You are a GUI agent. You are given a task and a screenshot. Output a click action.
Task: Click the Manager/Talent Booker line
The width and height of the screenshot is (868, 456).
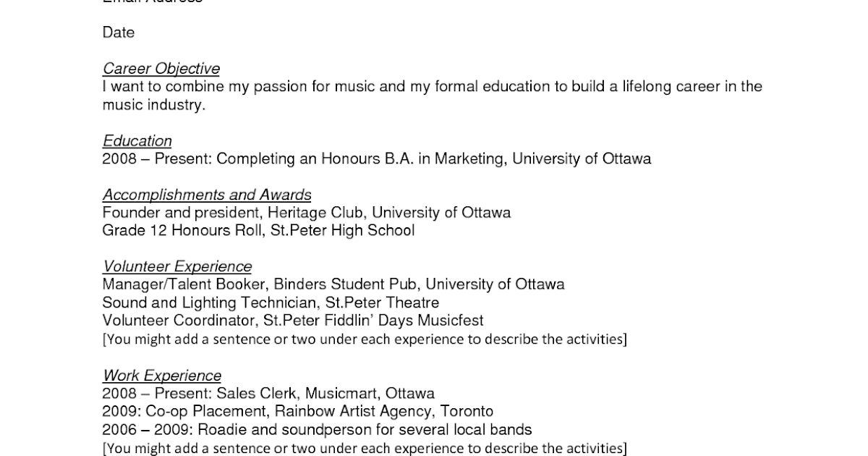333,284
